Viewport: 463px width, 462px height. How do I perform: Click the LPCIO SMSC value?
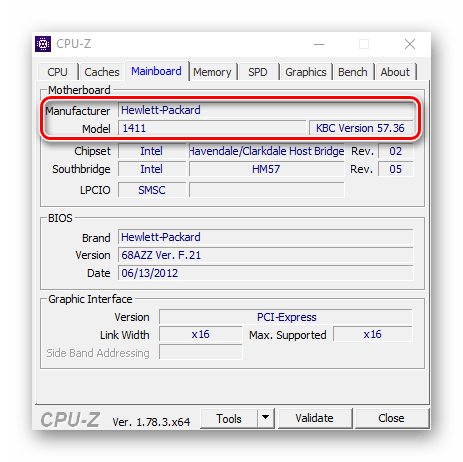tap(152, 190)
